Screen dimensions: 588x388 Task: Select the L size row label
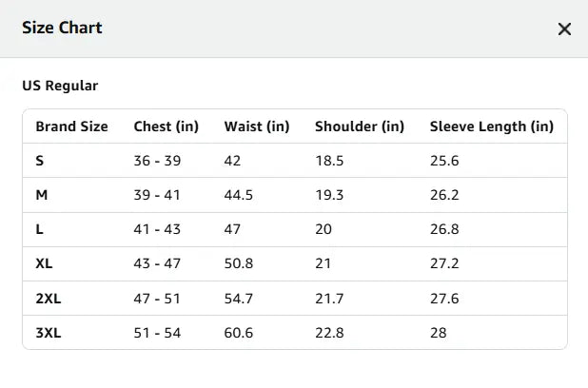tap(39, 229)
